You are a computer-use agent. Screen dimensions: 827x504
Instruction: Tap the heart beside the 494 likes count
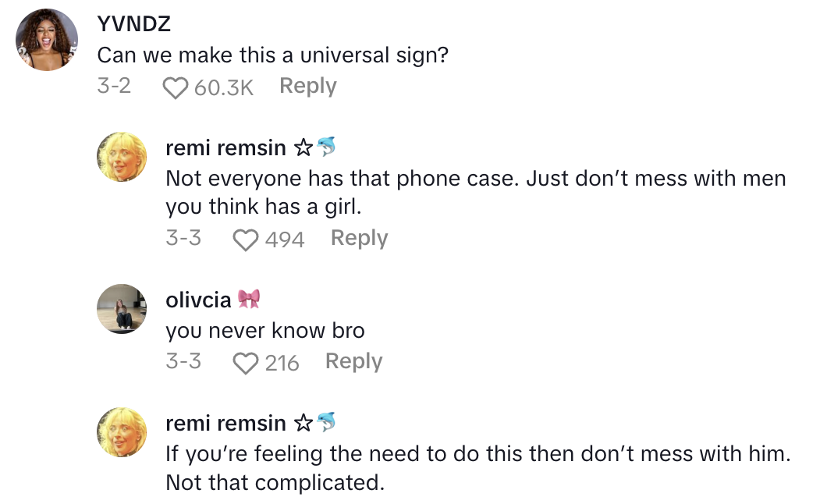click(x=246, y=240)
